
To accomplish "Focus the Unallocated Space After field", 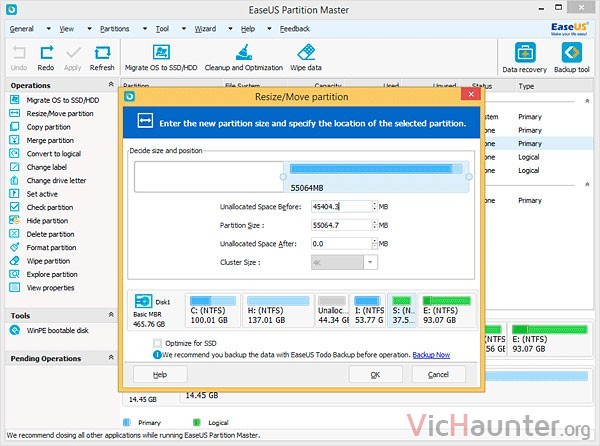I will [x=341, y=244].
